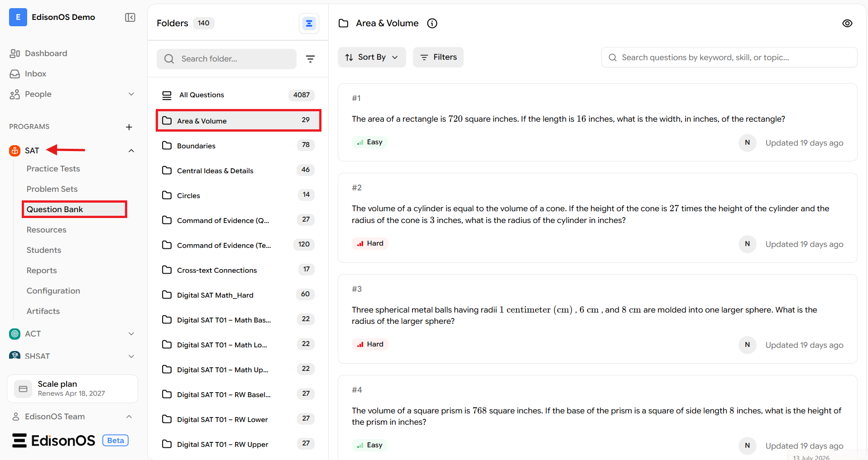Open the Configuration page
The width and height of the screenshot is (868, 460).
point(53,291)
